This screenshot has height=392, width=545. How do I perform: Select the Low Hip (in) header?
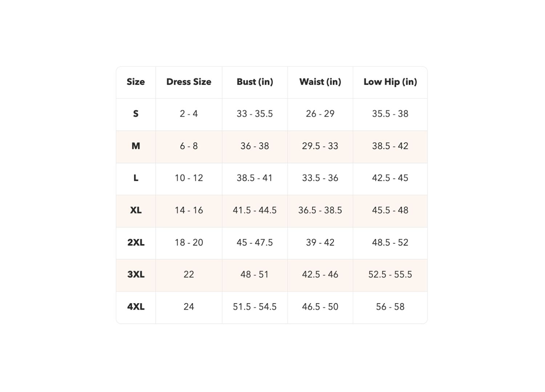[x=390, y=82]
